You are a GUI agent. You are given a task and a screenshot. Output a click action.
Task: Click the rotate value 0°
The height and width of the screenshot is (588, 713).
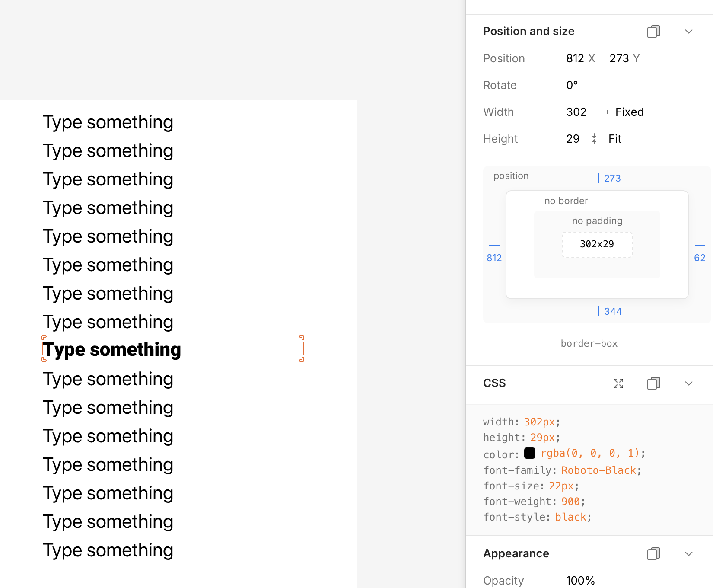coord(572,85)
